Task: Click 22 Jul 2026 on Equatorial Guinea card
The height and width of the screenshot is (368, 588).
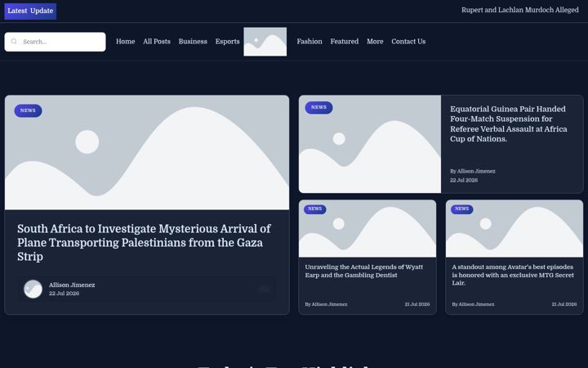Action: (464, 180)
